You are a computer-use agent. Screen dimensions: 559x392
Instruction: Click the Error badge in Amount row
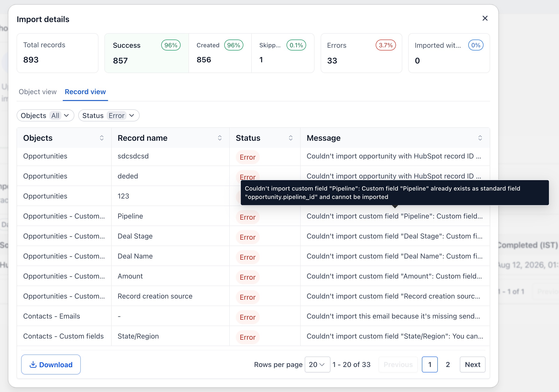[x=248, y=277]
